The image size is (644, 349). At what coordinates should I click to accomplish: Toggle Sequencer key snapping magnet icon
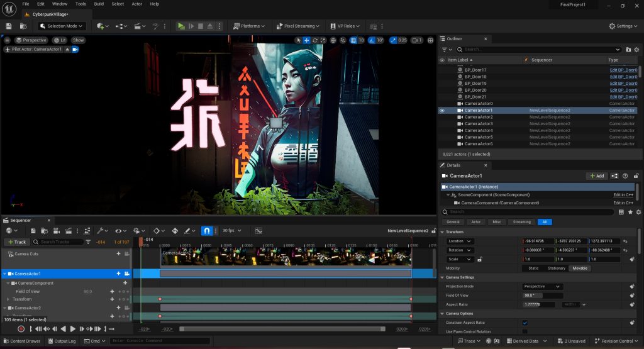[x=207, y=231]
